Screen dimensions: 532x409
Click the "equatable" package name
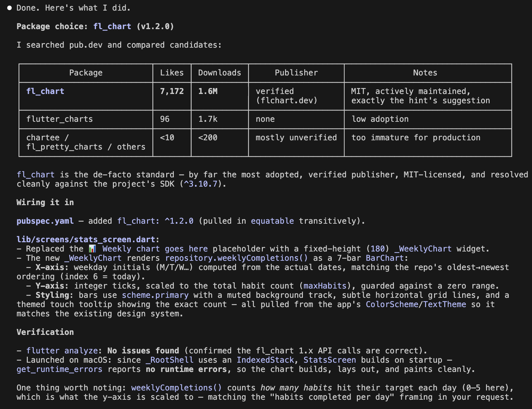click(x=272, y=221)
